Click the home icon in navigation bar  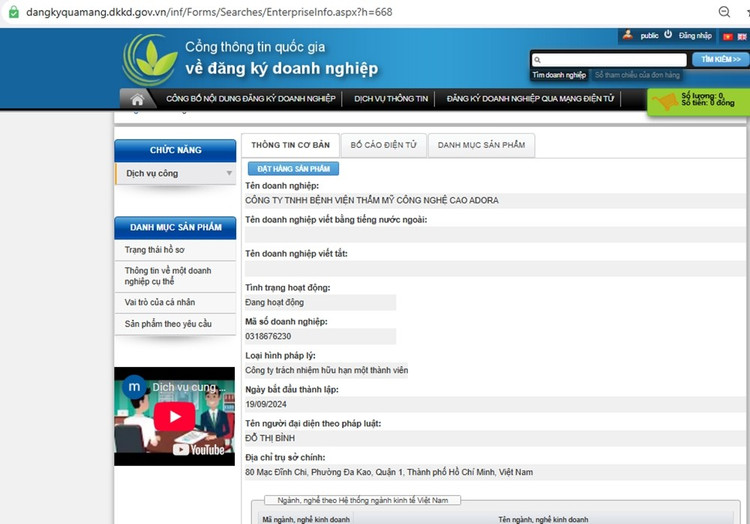(137, 99)
